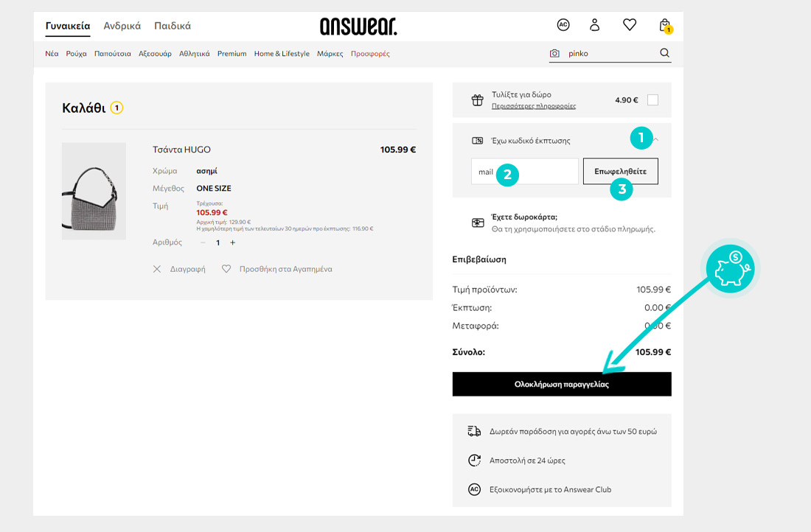The height and width of the screenshot is (532, 811).
Task: Click the delivery truck icon
Action: click(x=474, y=431)
